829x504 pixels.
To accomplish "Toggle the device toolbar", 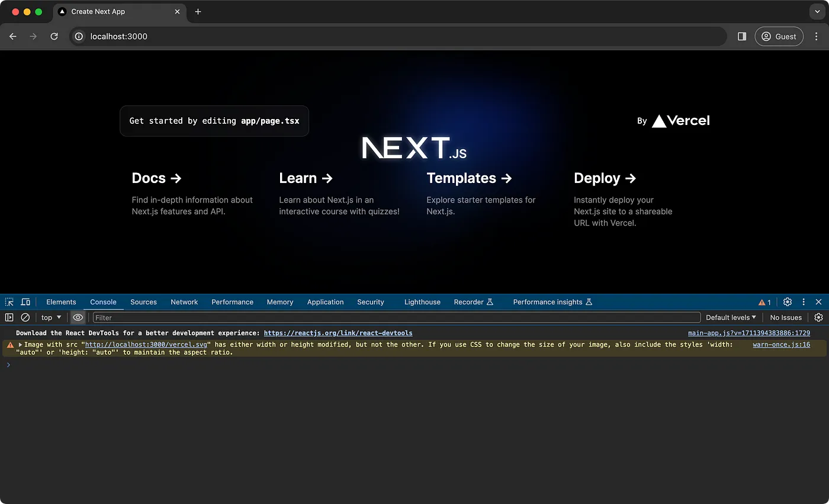I will point(25,301).
